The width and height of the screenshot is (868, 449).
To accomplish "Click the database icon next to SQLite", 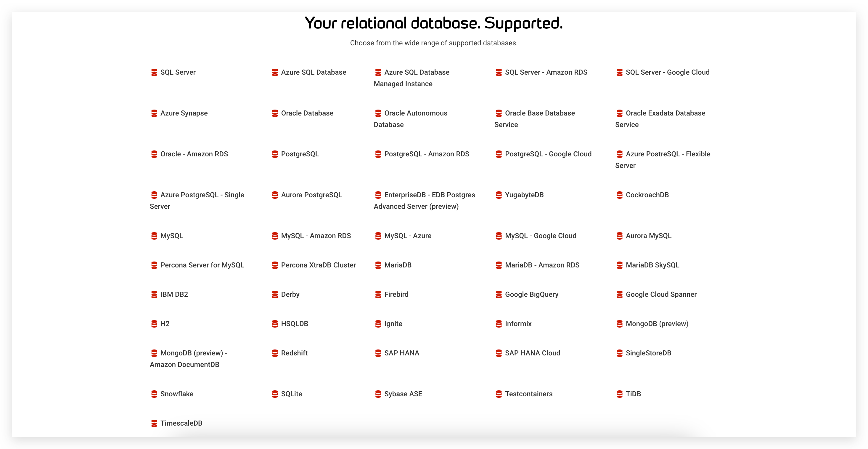I will (x=275, y=394).
